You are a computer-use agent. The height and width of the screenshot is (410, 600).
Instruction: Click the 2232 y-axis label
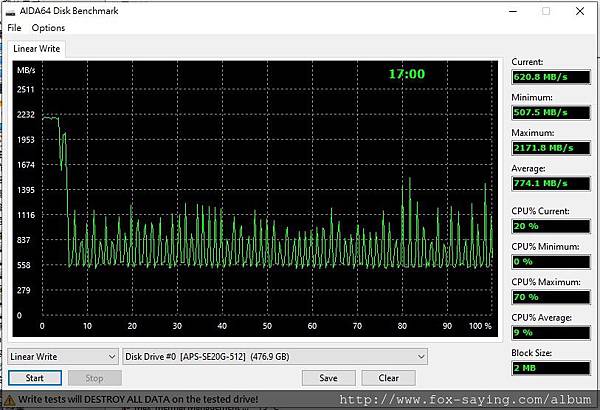tap(25, 114)
